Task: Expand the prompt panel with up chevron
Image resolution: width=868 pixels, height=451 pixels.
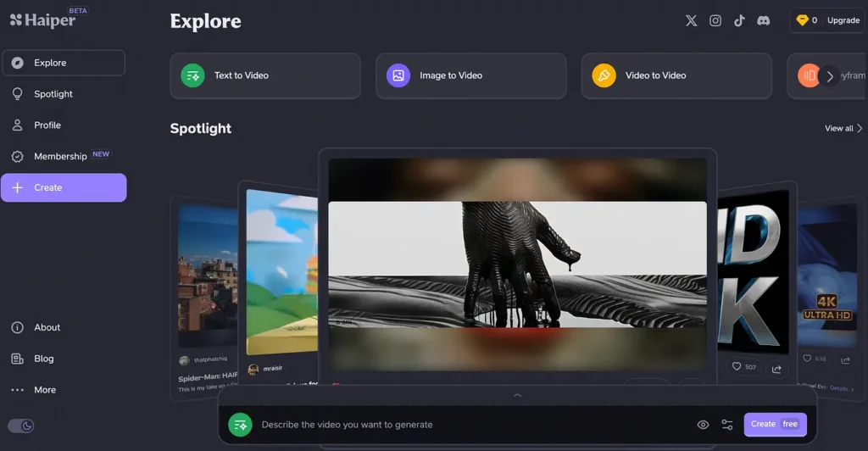Action: point(518,395)
